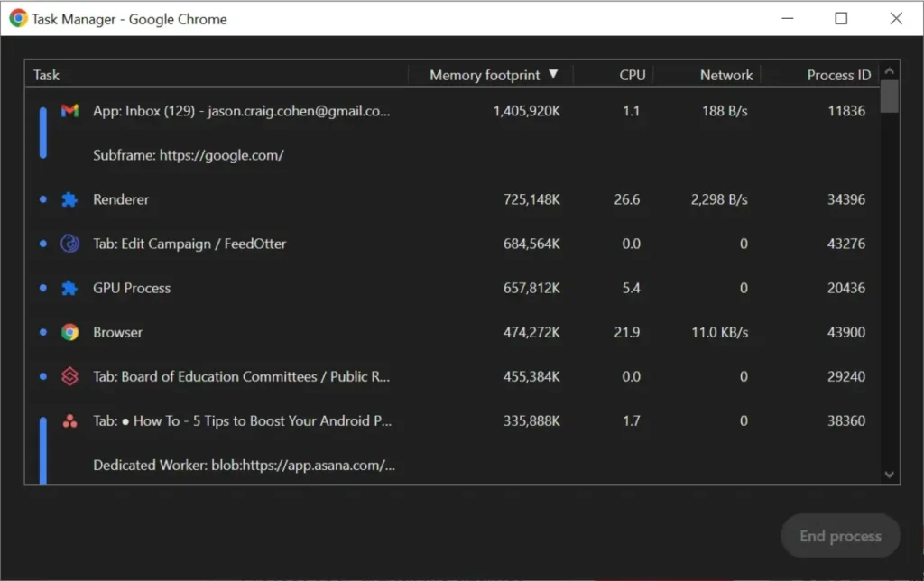
Task: Sort by the Task column header
Action: [x=217, y=75]
